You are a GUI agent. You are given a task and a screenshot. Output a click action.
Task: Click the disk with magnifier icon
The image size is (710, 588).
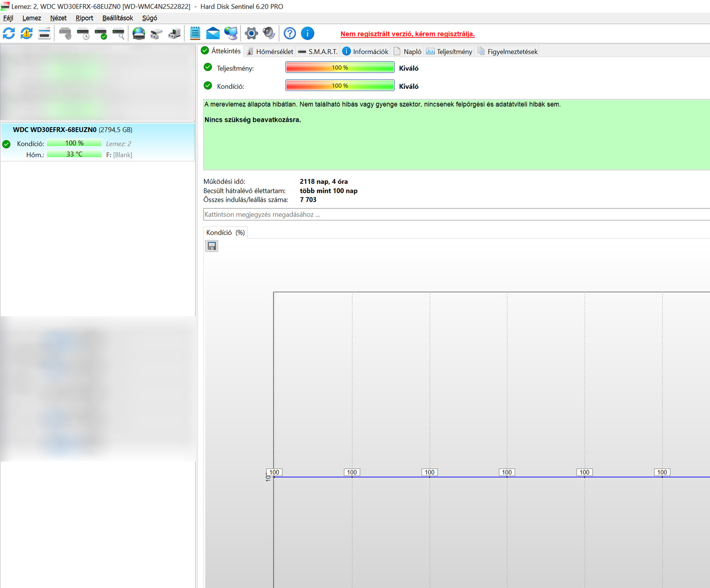pos(118,33)
